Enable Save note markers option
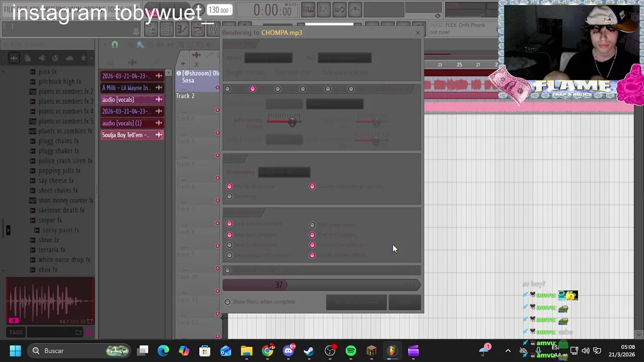644x362 pixels. (229, 245)
